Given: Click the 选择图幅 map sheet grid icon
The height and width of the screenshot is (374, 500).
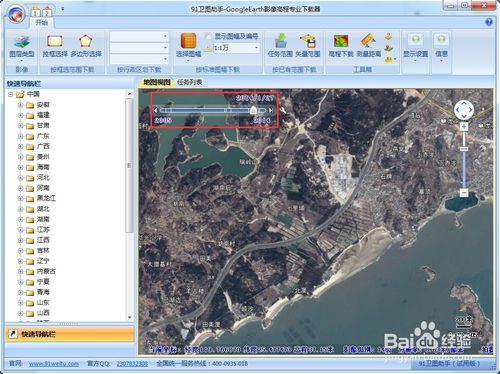Looking at the screenshot, I should pyautogui.click(x=188, y=41).
